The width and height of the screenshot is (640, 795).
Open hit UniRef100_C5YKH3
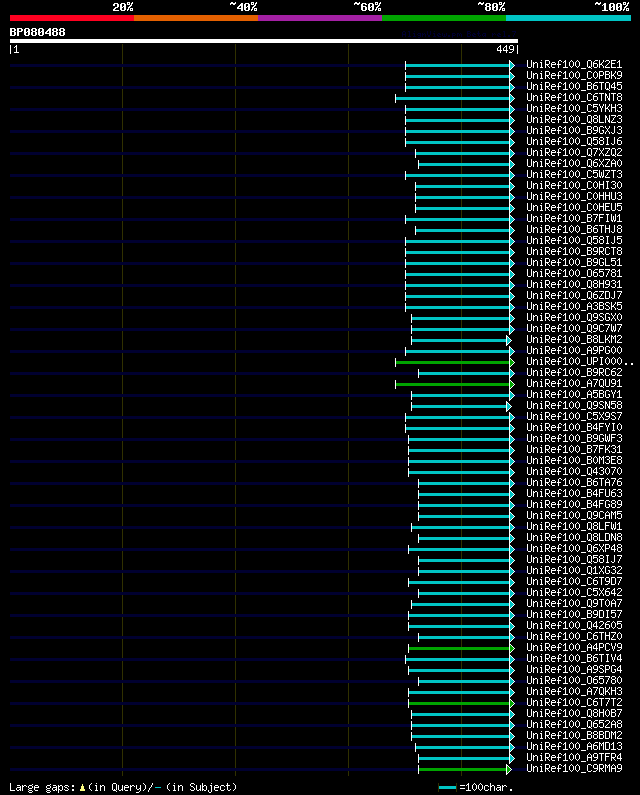[574, 109]
